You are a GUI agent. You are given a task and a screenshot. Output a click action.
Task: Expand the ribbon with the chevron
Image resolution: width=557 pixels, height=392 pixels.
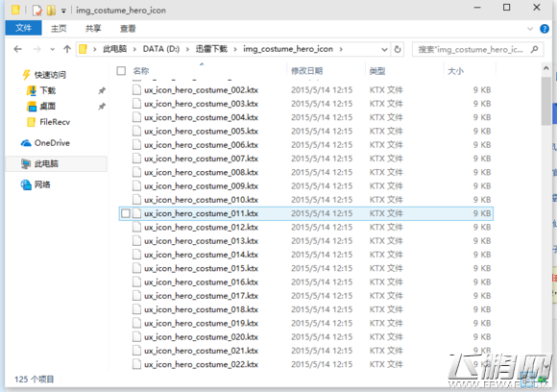[530, 29]
